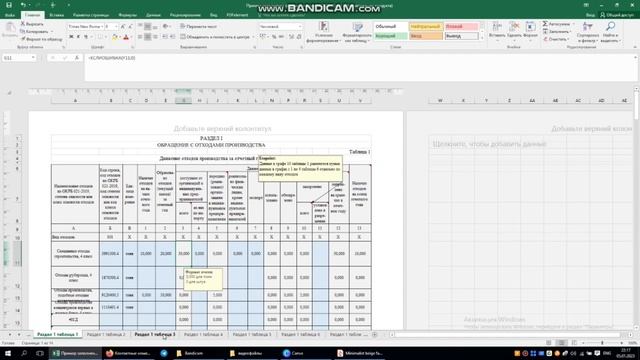The height and width of the screenshot is (360, 640).
Task: Open fill color dropdown arrow
Action: [x=120, y=37]
